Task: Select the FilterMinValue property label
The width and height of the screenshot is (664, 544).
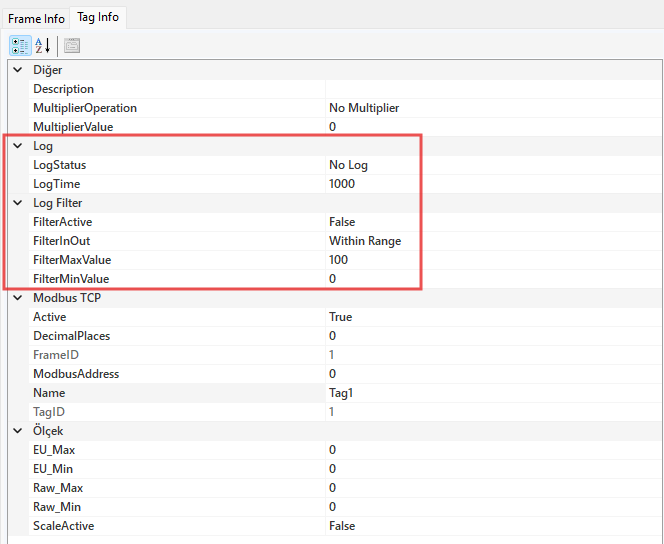Action: tap(71, 279)
